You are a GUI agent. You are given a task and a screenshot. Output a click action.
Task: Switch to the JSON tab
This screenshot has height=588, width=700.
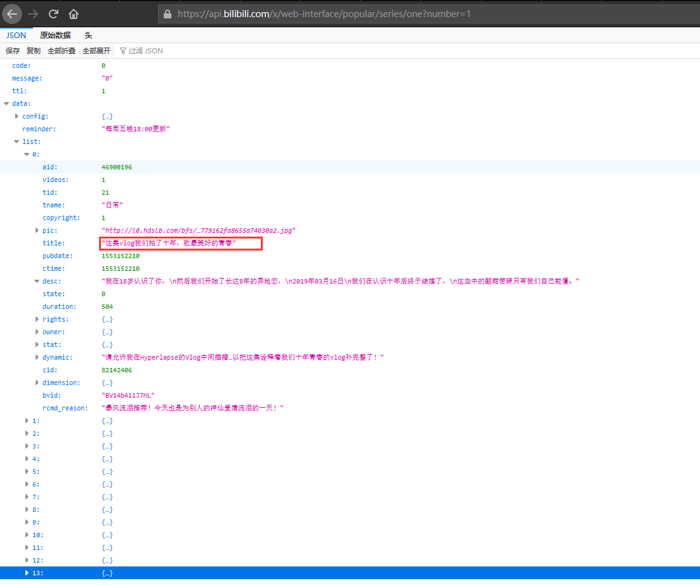[16, 36]
